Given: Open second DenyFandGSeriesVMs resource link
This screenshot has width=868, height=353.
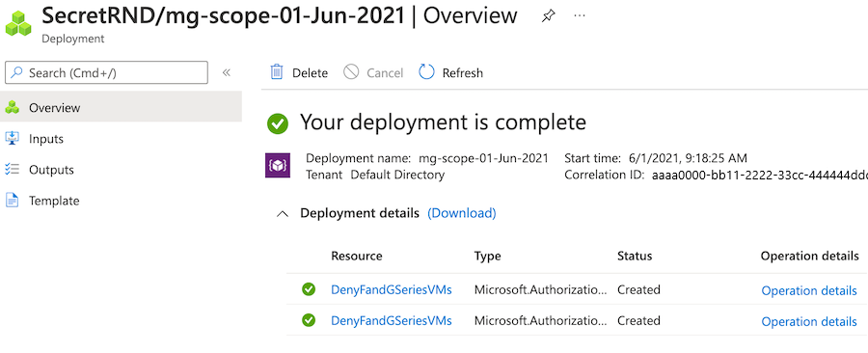Looking at the screenshot, I should click(392, 320).
